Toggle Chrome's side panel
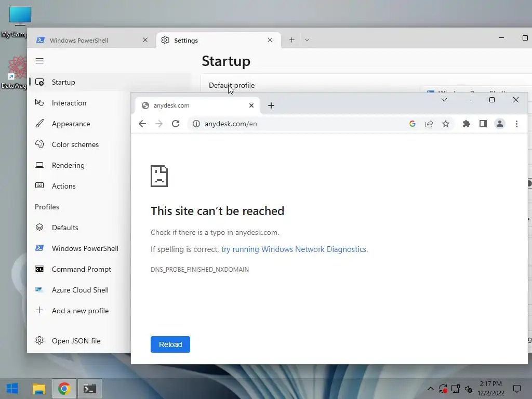 (x=483, y=124)
